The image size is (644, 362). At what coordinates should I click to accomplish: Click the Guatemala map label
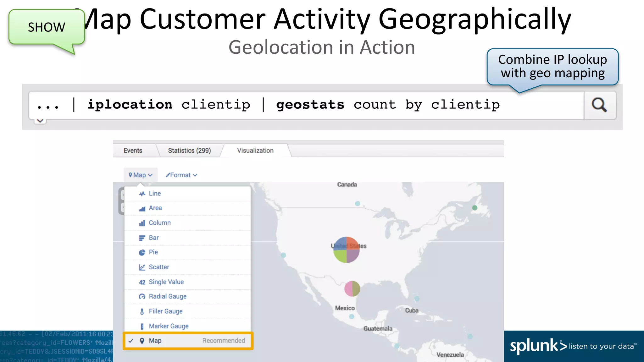(378, 329)
